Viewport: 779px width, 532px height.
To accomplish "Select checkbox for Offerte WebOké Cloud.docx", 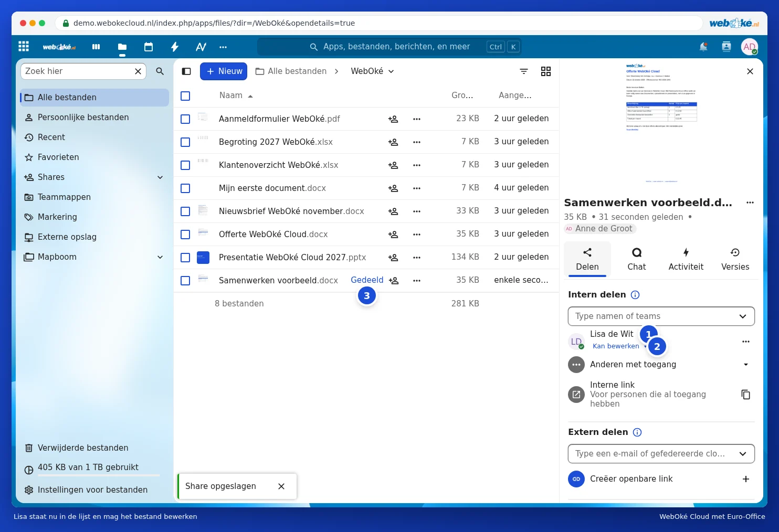I will (x=185, y=235).
